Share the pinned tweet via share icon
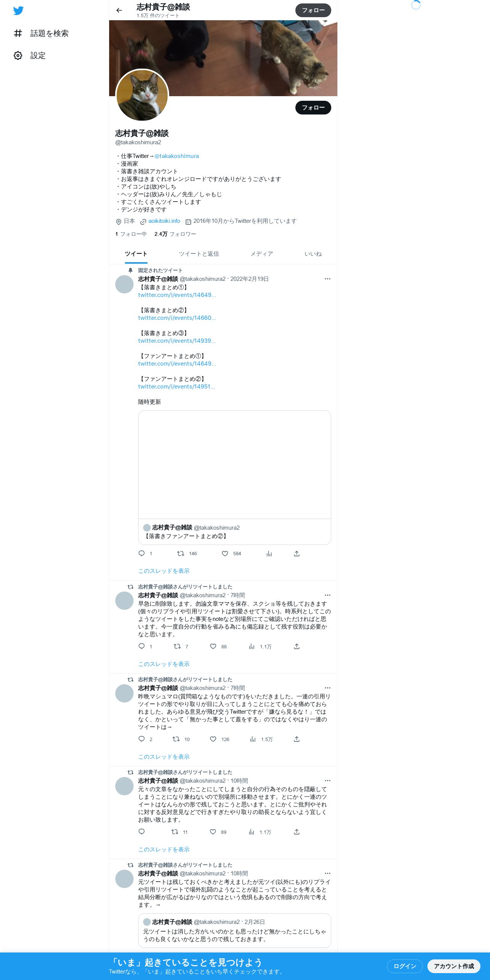The image size is (490, 980). 297,554
